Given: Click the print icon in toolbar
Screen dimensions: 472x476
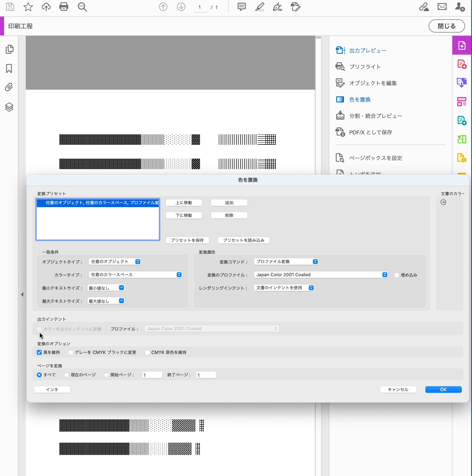Looking at the screenshot, I should [64, 7].
